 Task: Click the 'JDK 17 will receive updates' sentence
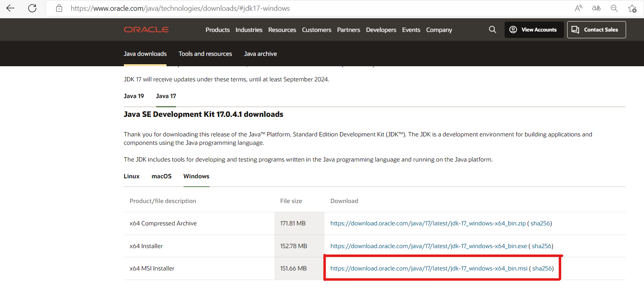click(x=226, y=79)
